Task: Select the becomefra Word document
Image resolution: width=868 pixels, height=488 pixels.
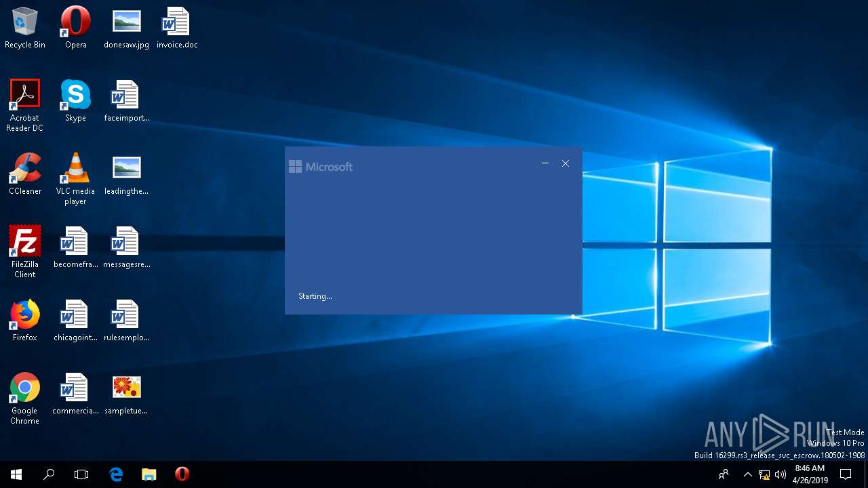Action: pos(75,247)
